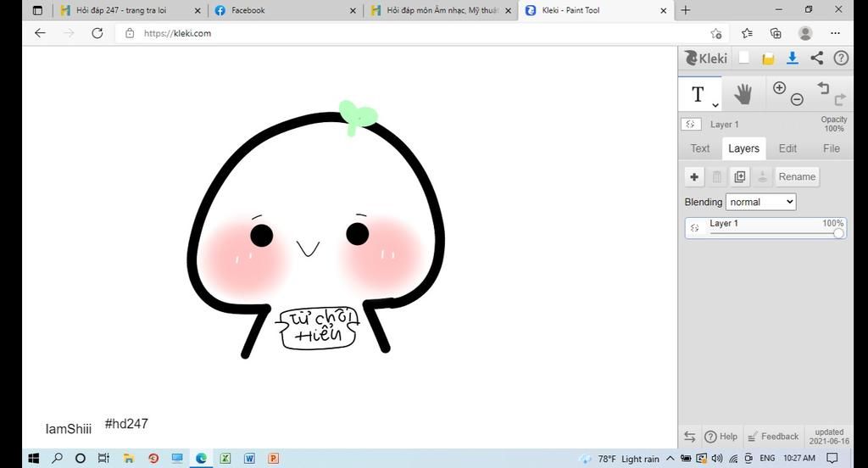
Task: Switch the ENG input language indicator
Action: pos(767,459)
